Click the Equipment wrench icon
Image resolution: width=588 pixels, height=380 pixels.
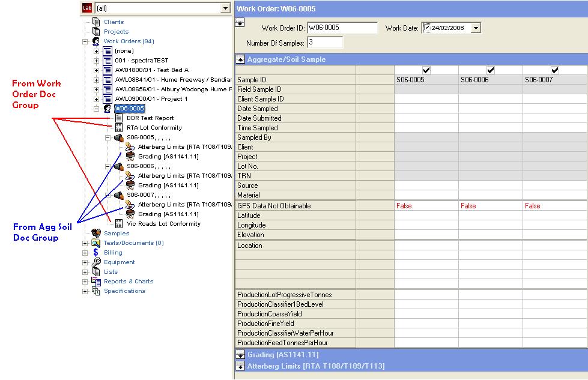96,262
